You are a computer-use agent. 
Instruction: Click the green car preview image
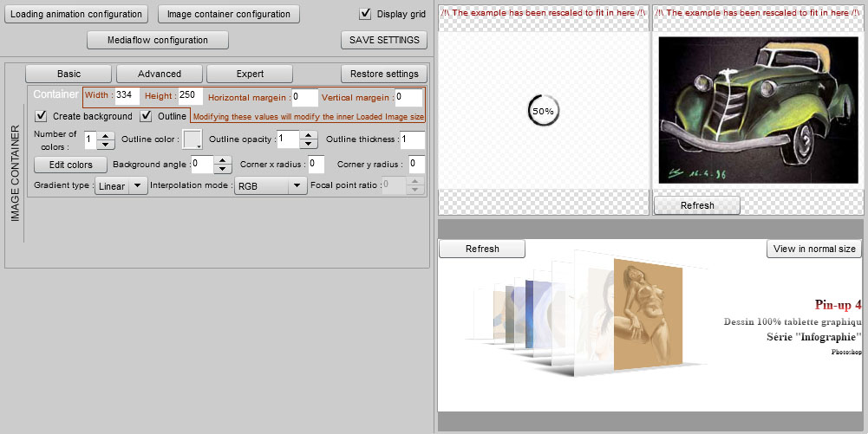(x=759, y=110)
